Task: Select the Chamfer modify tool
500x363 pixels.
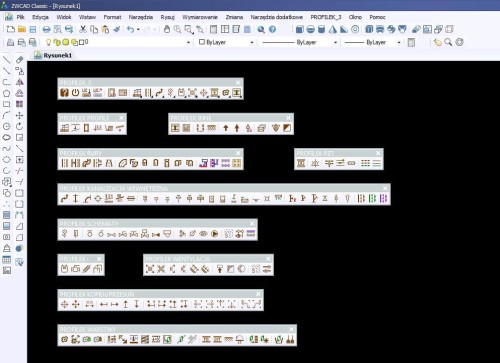Action: pos(19,226)
